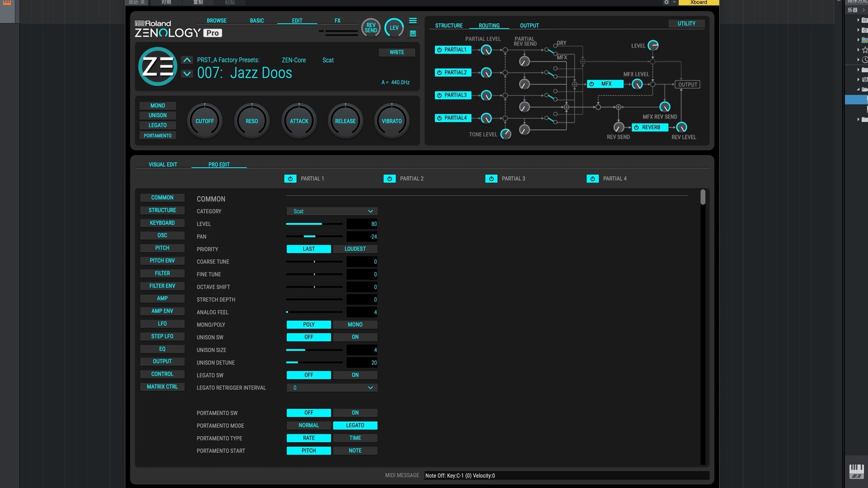Set Mono/Poly to MONO

pyautogui.click(x=355, y=325)
